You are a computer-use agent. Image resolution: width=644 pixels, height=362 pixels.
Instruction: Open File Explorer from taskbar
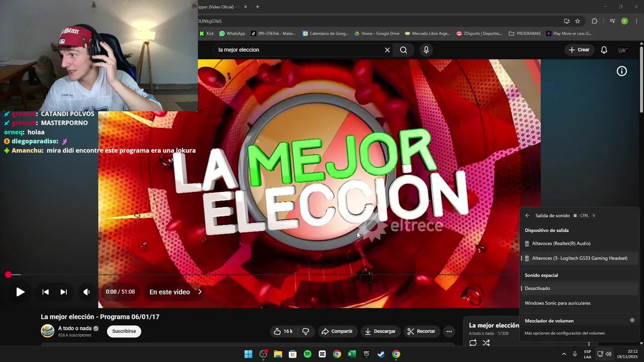tap(278, 354)
